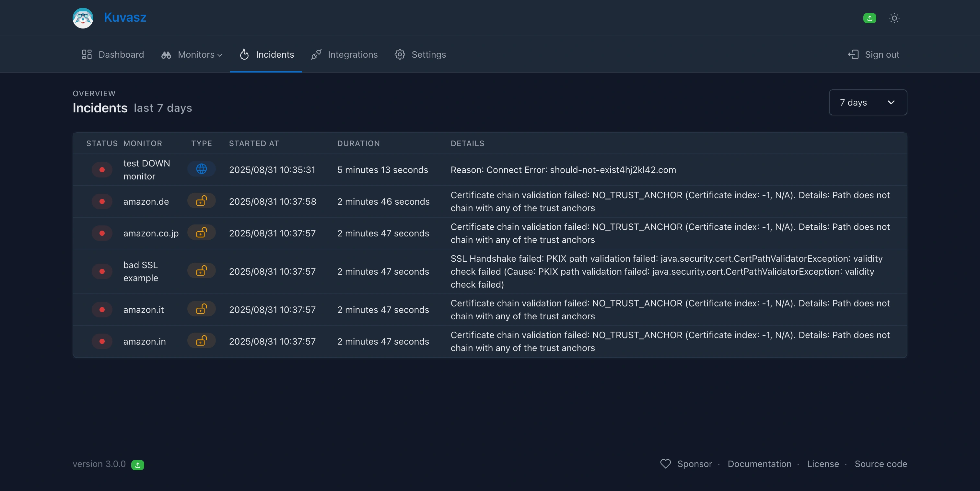
Task: Open the Integrations tab
Action: pyautogui.click(x=344, y=54)
